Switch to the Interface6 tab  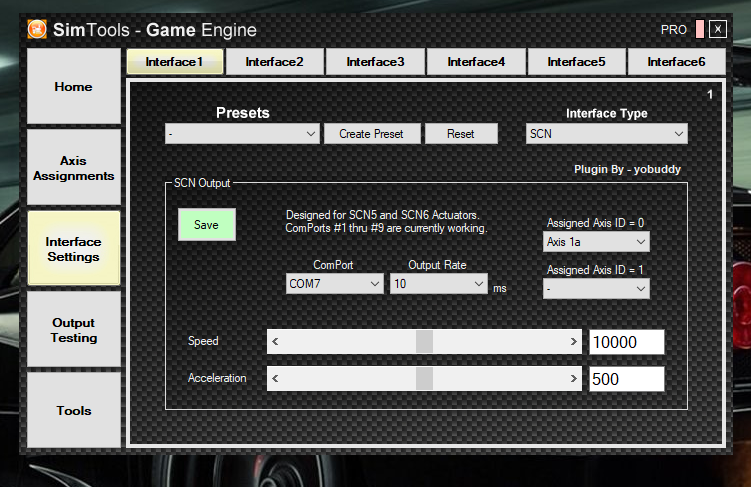676,62
